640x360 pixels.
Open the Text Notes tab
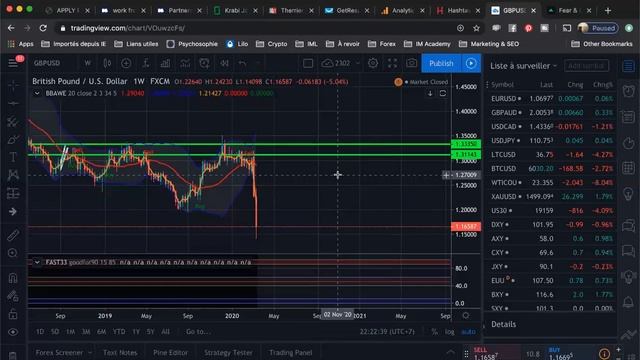click(x=120, y=352)
